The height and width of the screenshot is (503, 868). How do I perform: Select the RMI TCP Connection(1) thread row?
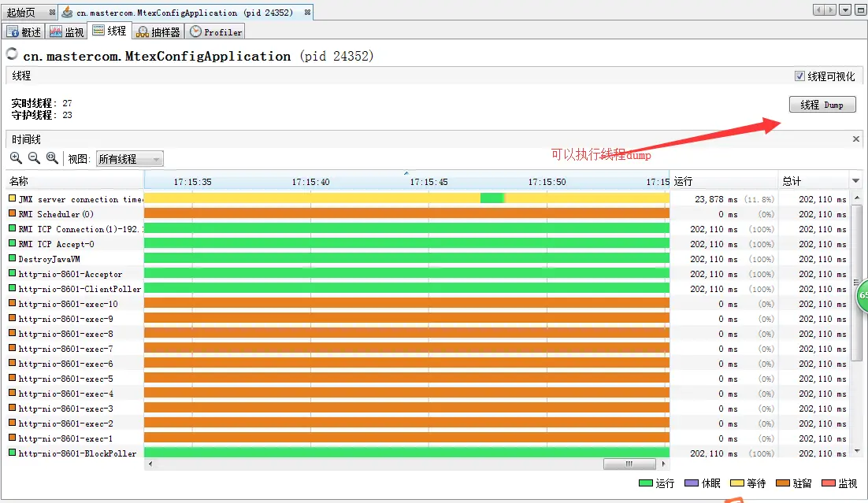[428, 228]
